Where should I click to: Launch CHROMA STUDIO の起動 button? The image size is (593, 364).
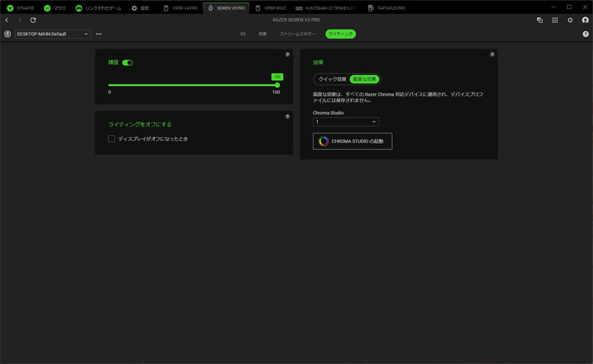point(353,141)
